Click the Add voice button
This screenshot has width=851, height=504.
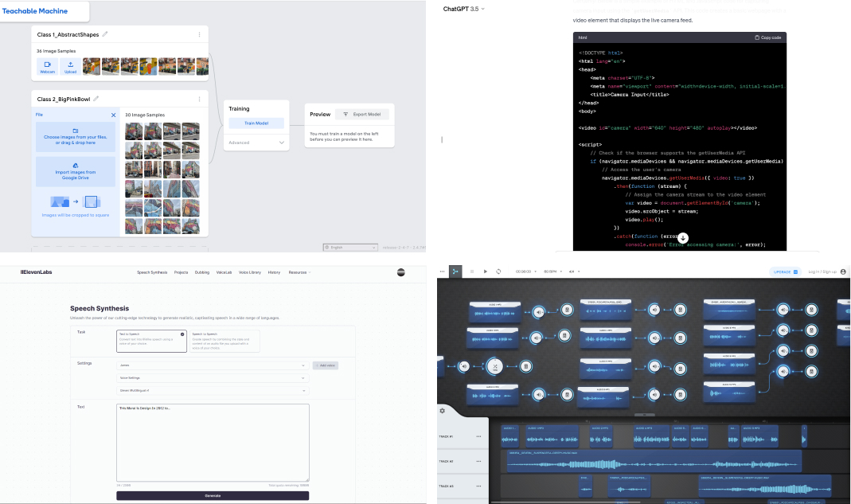[326, 365]
